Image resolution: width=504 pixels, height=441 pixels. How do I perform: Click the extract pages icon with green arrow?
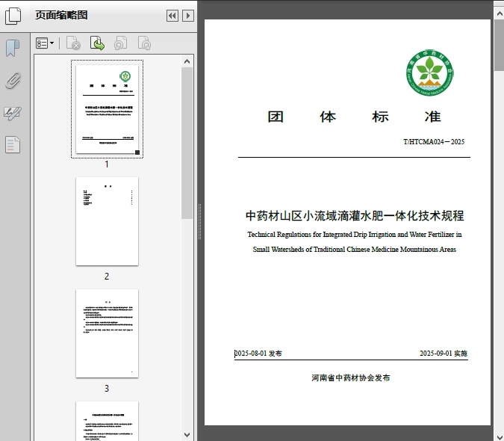(x=97, y=44)
